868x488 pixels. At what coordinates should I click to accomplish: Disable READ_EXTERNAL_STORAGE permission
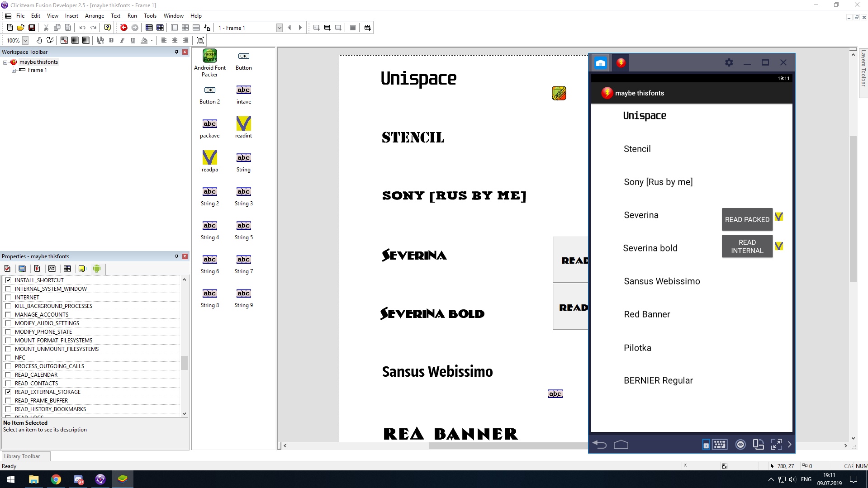point(8,392)
